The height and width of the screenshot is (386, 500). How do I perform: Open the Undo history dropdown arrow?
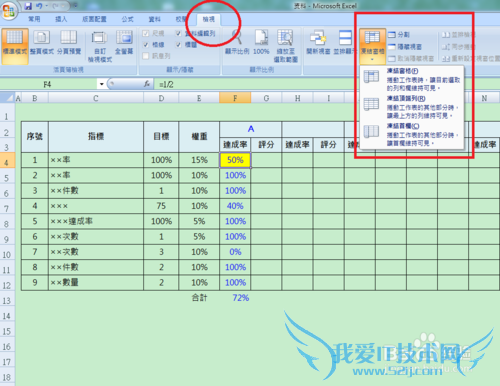[x=46, y=6]
